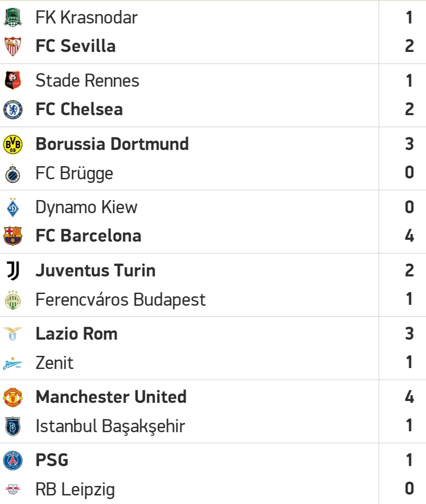Click the Juventus Turin J logo
The height and width of the screenshot is (504, 426).
[x=13, y=271]
